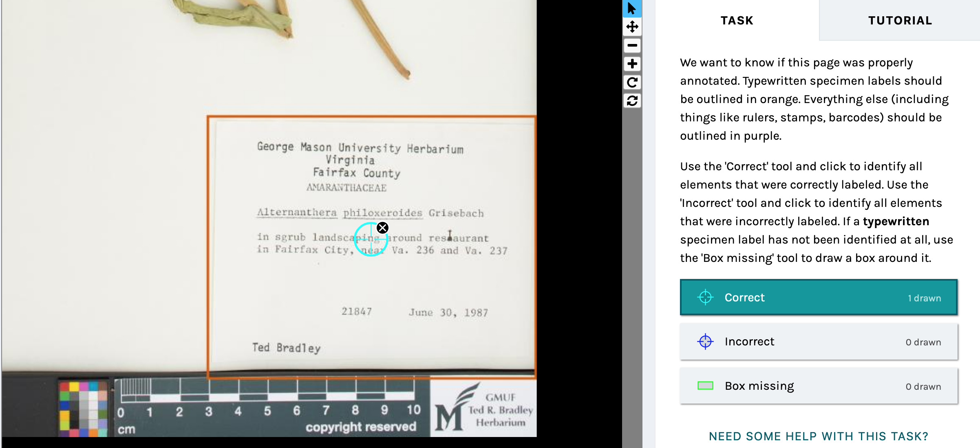Click the cyan crosshair mark on the label
This screenshot has height=448, width=980.
[370, 239]
